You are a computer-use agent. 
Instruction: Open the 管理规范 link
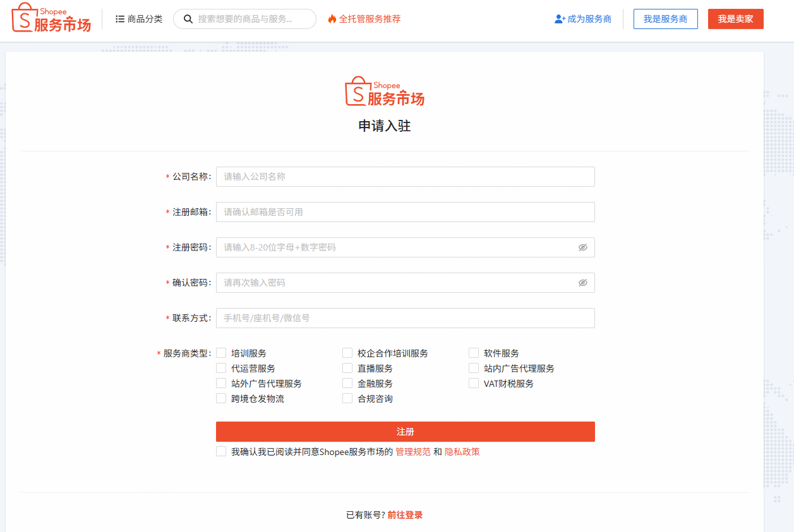[x=413, y=452]
